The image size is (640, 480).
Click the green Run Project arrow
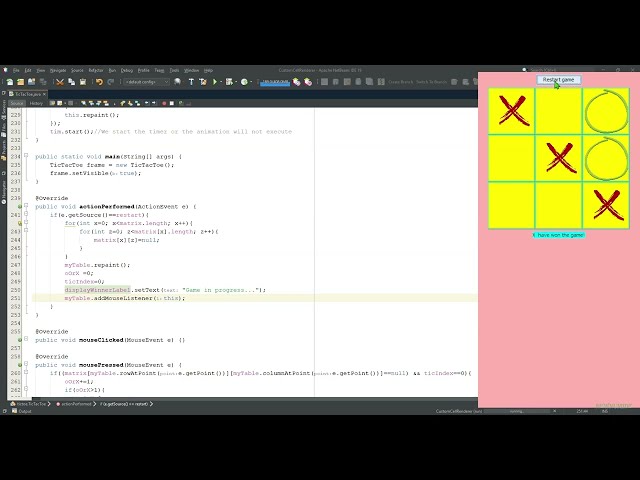215,82
